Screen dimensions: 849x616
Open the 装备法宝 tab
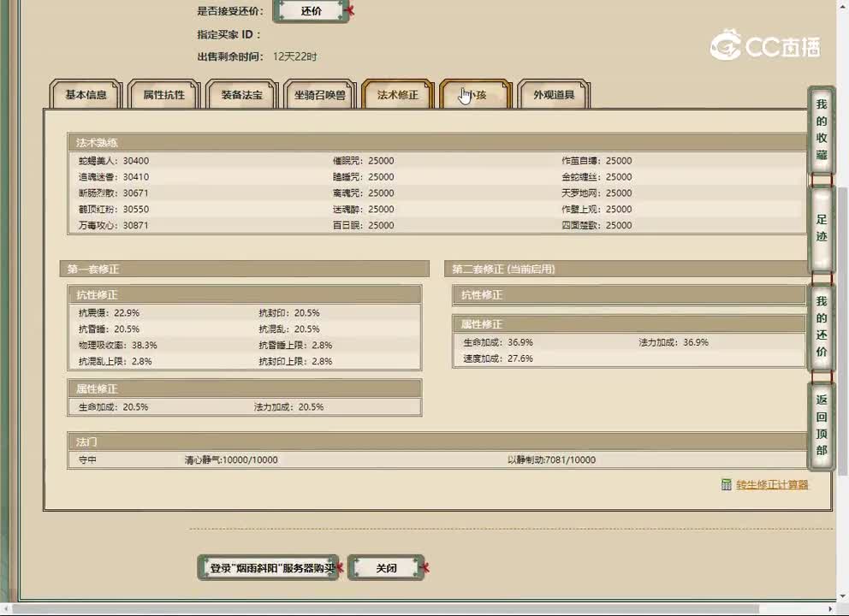point(242,95)
